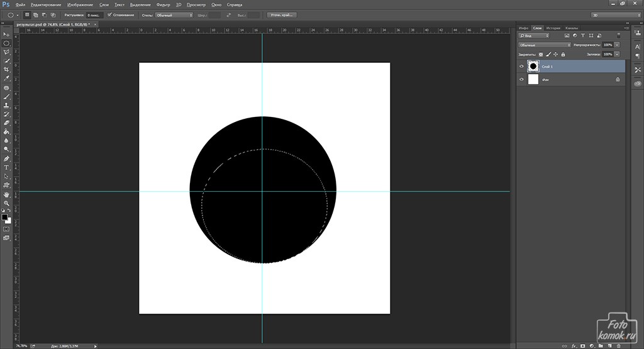Screen dimensions: 644x349
Task: Swap foreground and background colors
Action: tap(9, 210)
